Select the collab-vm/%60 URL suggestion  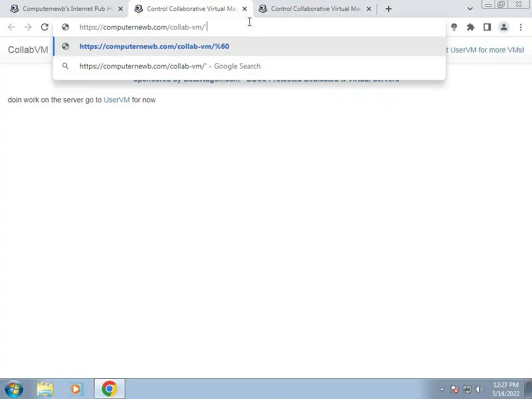click(249, 46)
